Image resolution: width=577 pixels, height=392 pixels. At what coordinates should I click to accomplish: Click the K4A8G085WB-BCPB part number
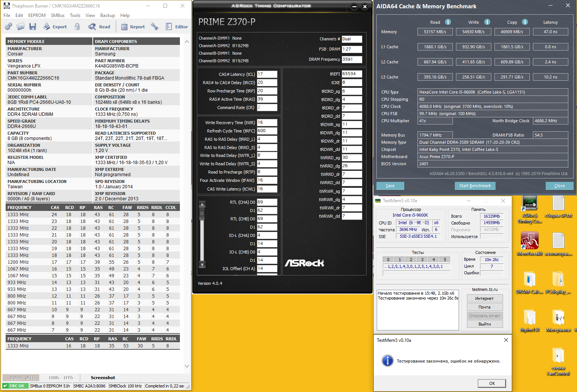pyautogui.click(x=117, y=66)
